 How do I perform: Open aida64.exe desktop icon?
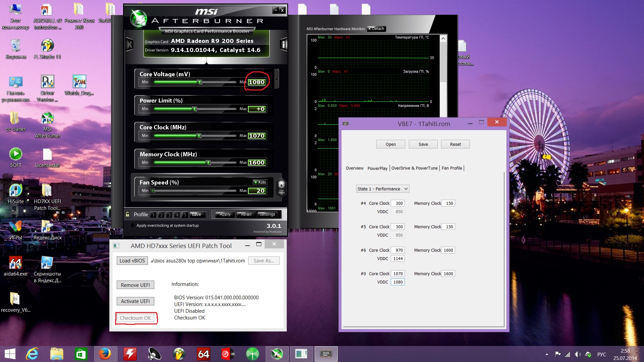(15, 263)
